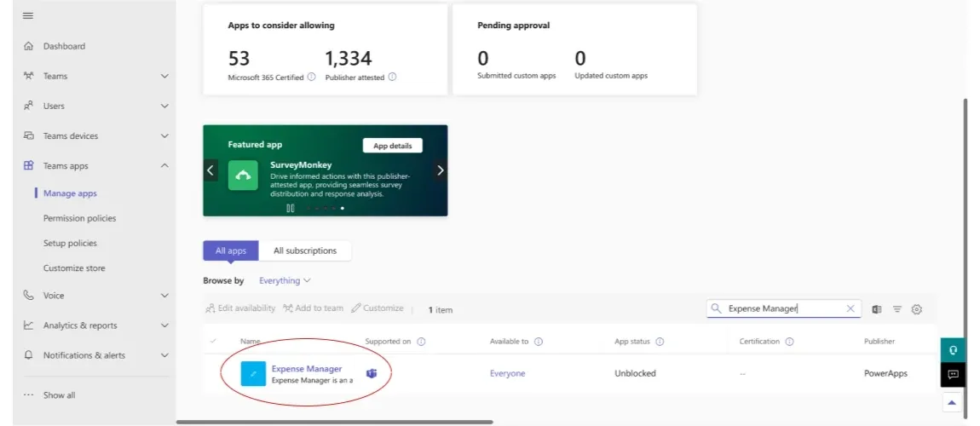Switch to All subscriptions tab
Viewport: 980px width, 426px height.
click(x=305, y=250)
